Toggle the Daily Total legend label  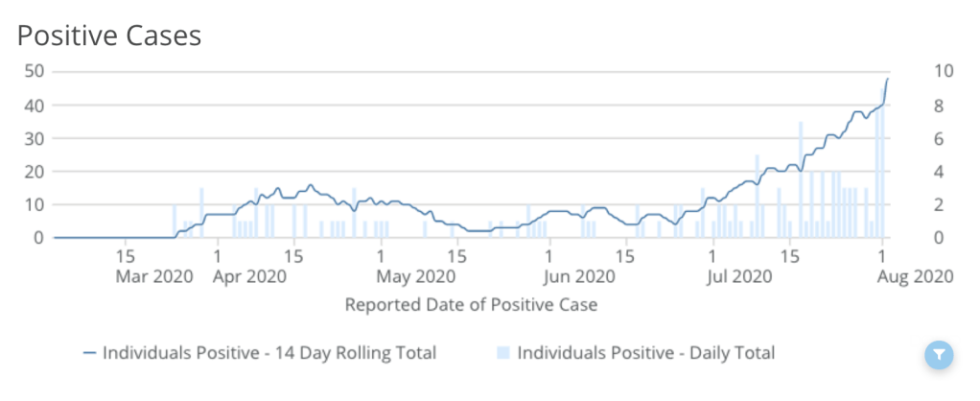click(645, 353)
